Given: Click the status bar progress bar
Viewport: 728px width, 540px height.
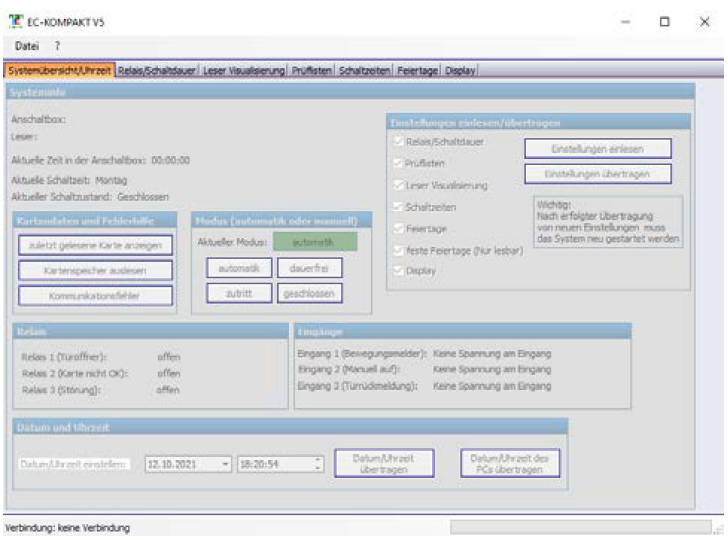Looking at the screenshot, I should pos(580,527).
